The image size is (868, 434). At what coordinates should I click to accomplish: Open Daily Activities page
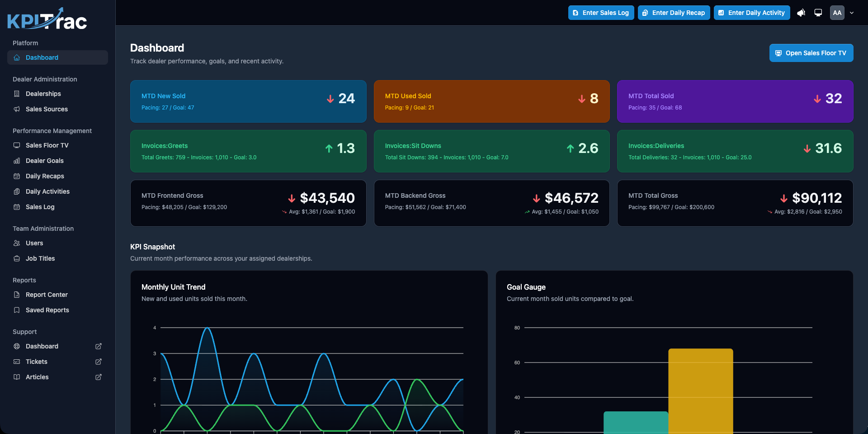click(x=57, y=191)
